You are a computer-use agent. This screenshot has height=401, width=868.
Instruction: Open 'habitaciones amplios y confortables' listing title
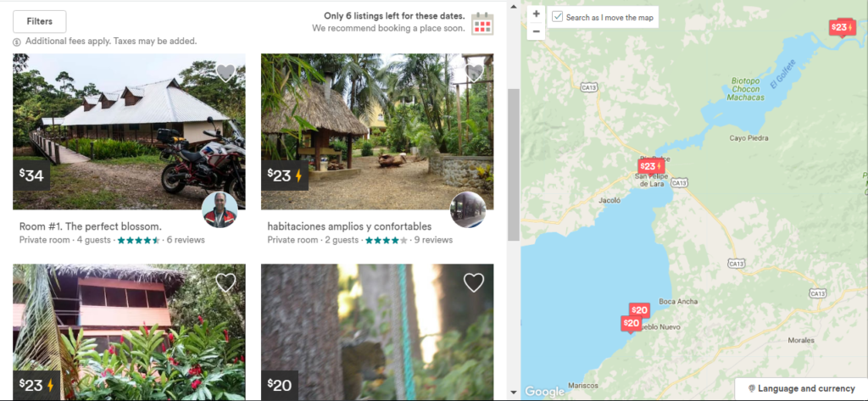tap(349, 226)
